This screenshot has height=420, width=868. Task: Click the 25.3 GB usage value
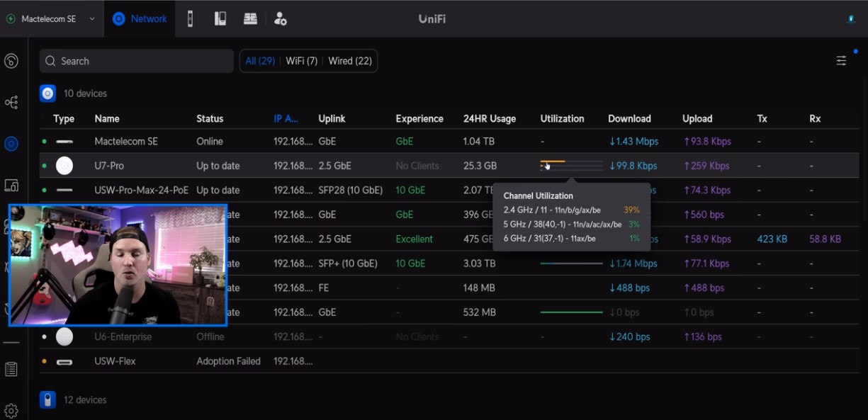pyautogui.click(x=480, y=166)
